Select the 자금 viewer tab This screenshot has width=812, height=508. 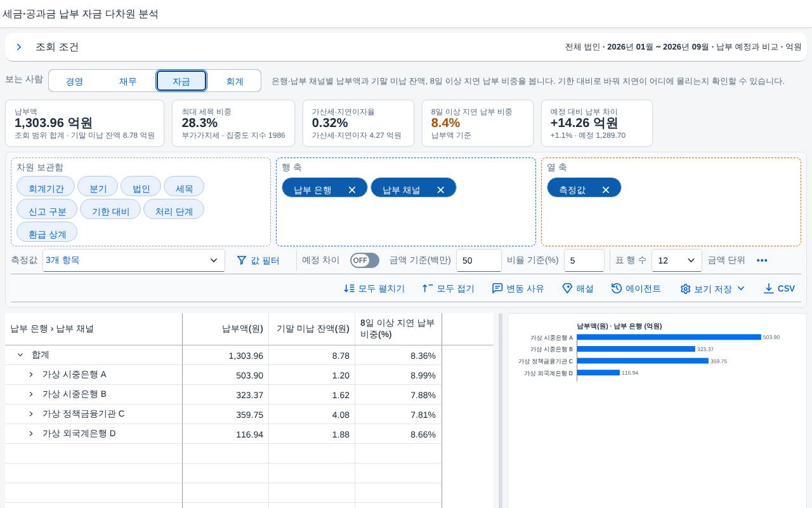(x=181, y=81)
